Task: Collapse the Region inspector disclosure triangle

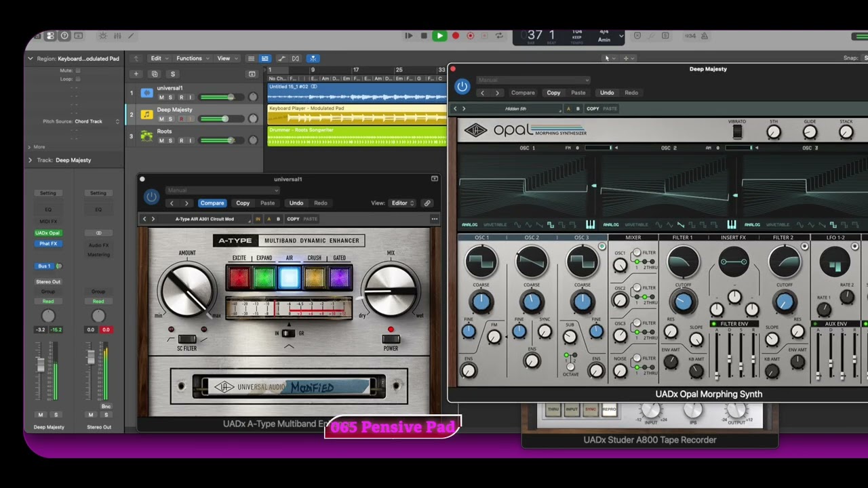Action: 30,58
